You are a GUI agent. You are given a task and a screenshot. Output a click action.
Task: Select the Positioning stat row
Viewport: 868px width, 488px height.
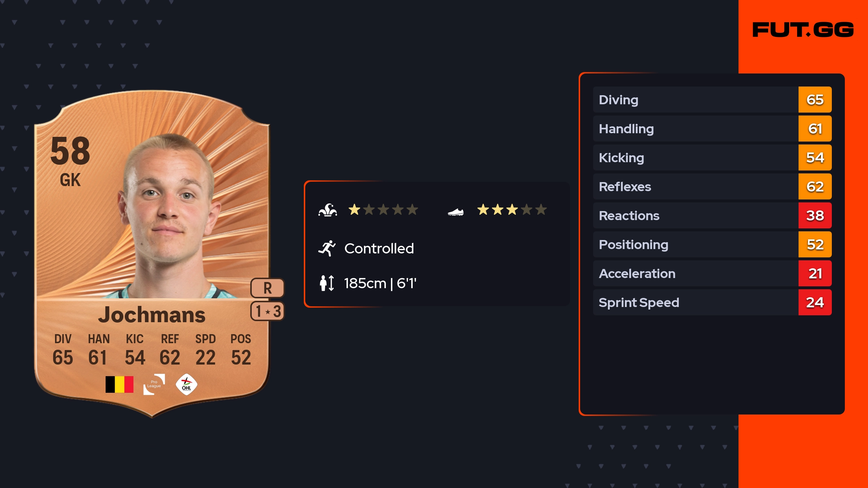pyautogui.click(x=695, y=245)
